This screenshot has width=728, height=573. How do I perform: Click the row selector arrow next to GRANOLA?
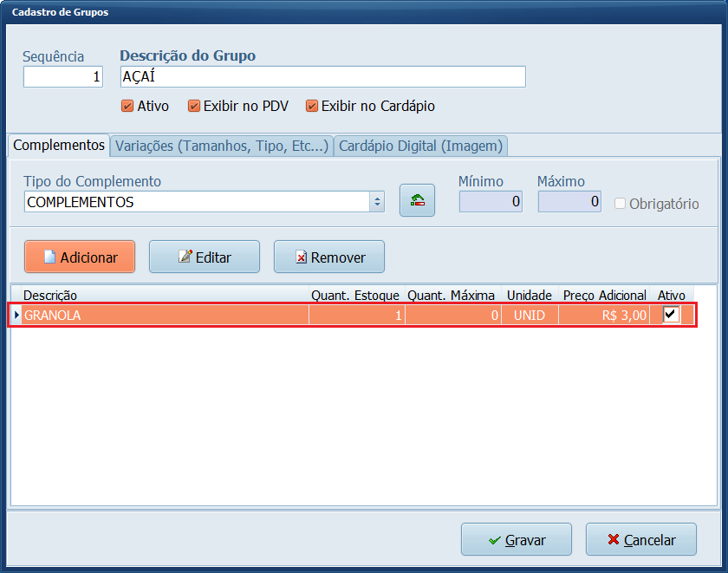click(x=16, y=315)
